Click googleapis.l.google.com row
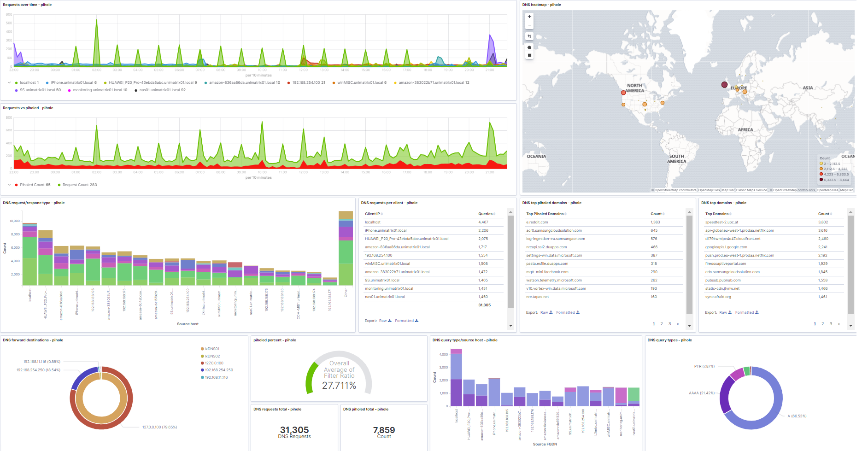This screenshot has height=451, width=868. [x=774, y=247]
